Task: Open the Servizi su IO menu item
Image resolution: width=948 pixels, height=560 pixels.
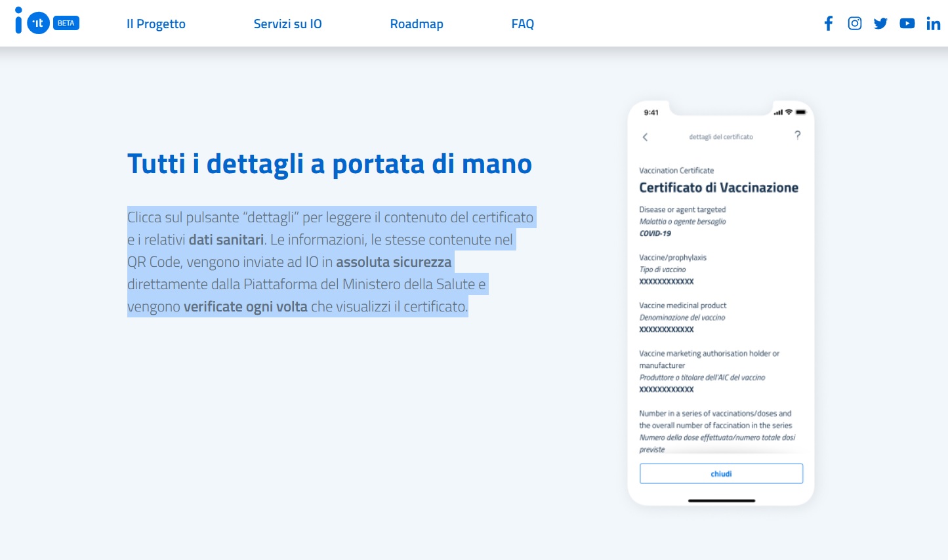Action: (x=288, y=24)
